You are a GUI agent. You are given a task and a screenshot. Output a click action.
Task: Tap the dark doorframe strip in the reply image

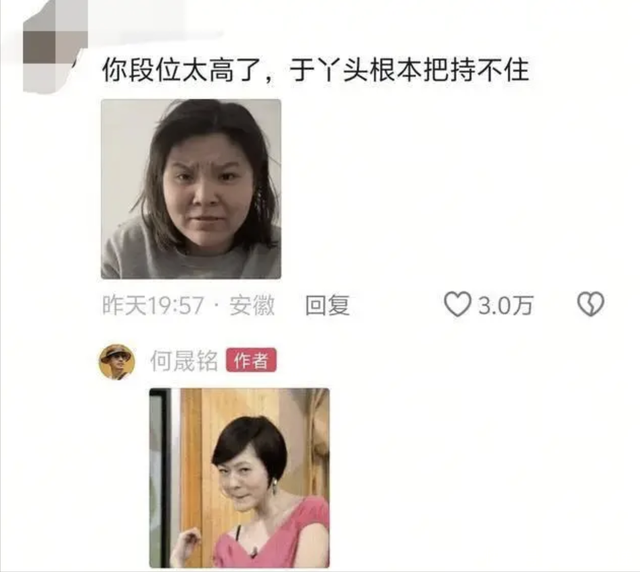[x=164, y=478]
